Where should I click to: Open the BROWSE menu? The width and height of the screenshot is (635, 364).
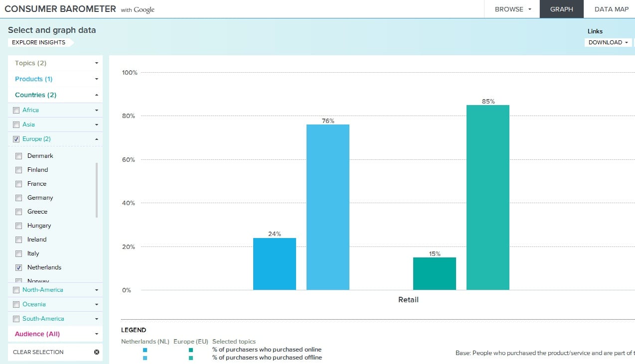pos(511,9)
